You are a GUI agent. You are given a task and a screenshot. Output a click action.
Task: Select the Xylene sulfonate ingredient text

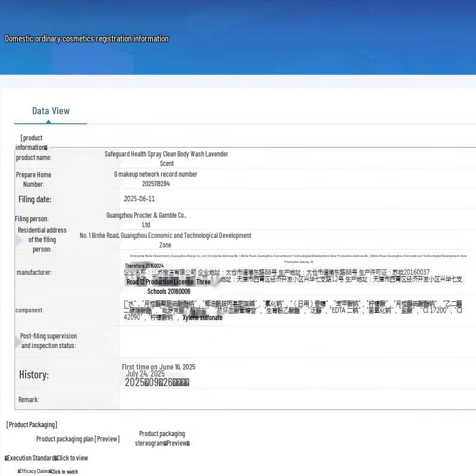point(202,318)
